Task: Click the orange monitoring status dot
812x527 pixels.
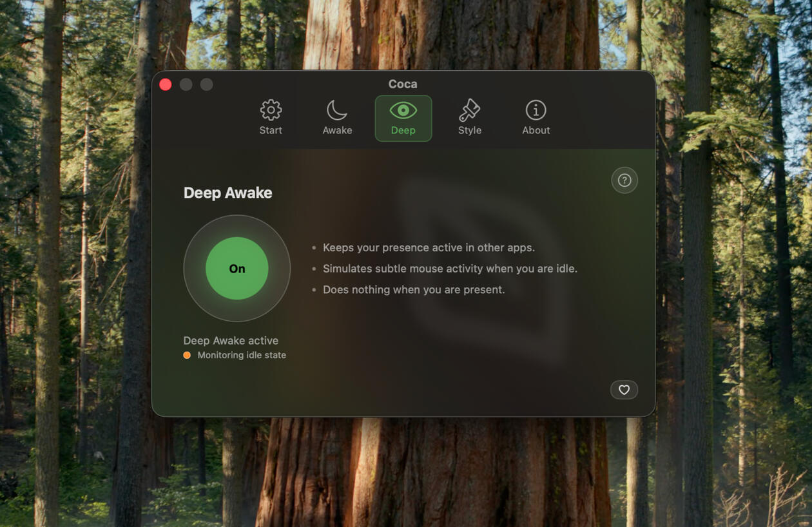Action: tap(186, 354)
